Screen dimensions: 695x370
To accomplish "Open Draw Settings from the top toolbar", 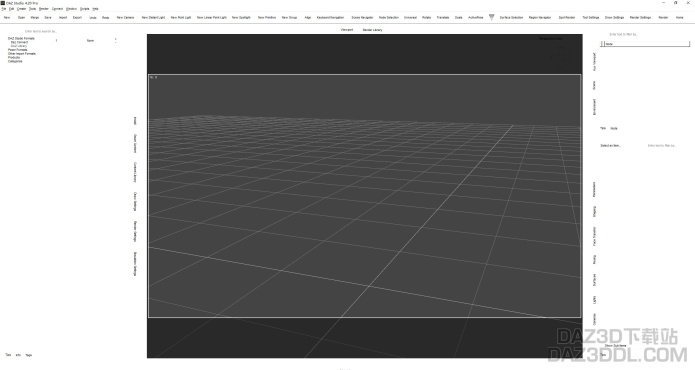I will pos(614,18).
